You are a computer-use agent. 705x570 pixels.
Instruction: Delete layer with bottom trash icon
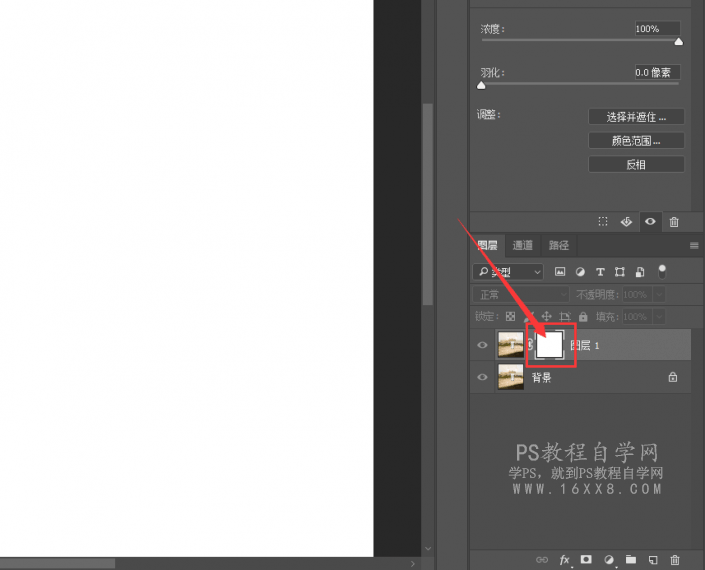674,560
